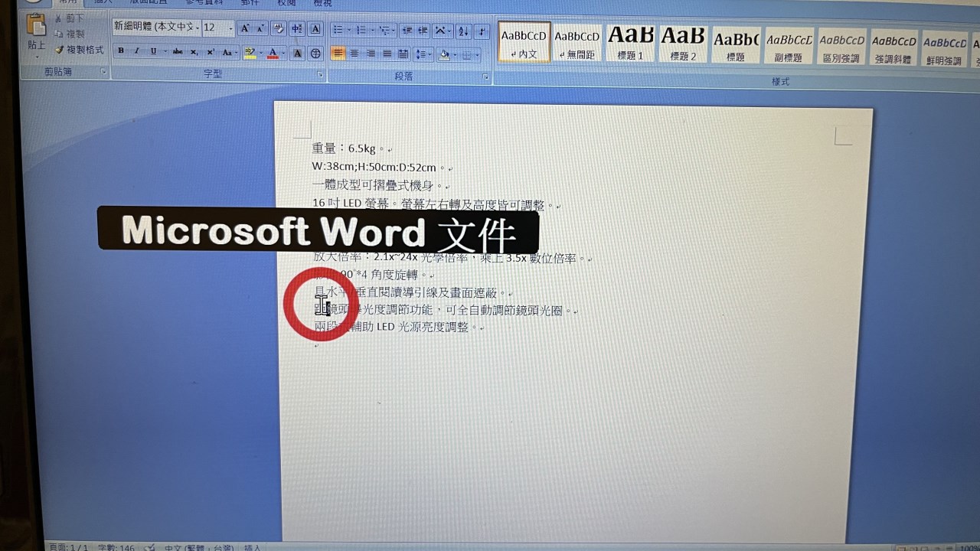
Task: Click the red font color swatch
Action: (272, 53)
